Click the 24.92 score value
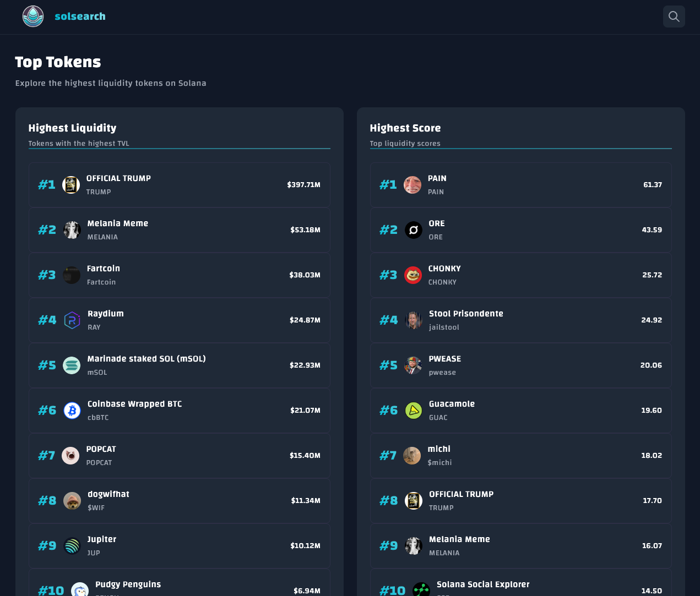Image resolution: width=700 pixels, height=596 pixels. click(x=652, y=320)
